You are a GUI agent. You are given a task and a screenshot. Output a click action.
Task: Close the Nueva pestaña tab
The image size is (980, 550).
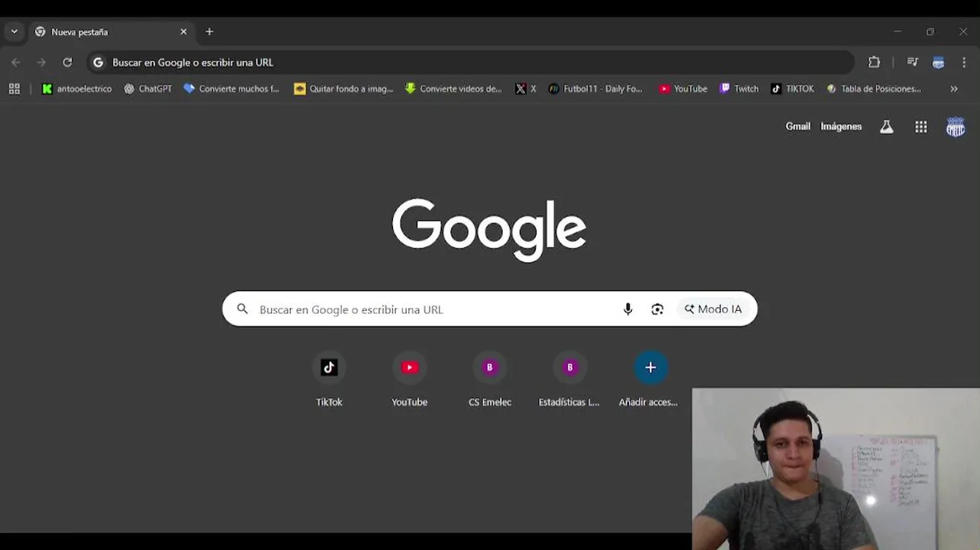tap(183, 32)
